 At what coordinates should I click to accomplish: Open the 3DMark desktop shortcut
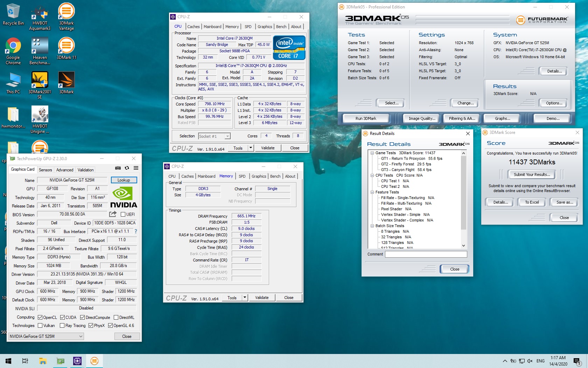(66, 83)
